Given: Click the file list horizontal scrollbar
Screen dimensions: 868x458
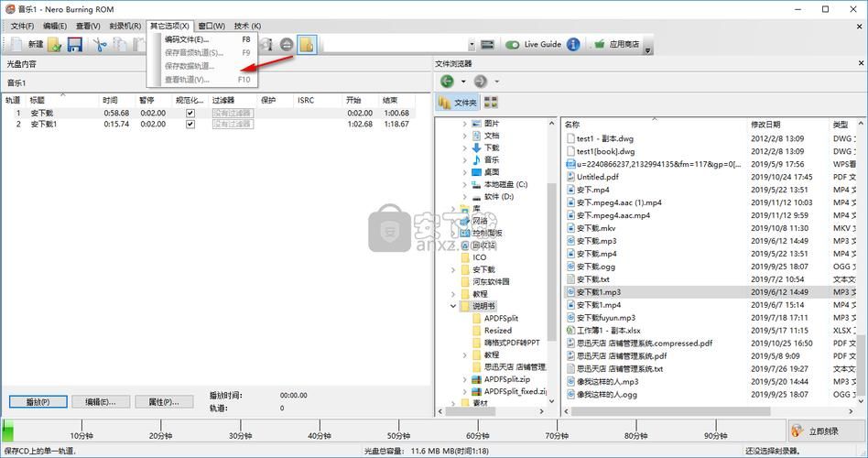Looking at the screenshot, I should click(670, 411).
